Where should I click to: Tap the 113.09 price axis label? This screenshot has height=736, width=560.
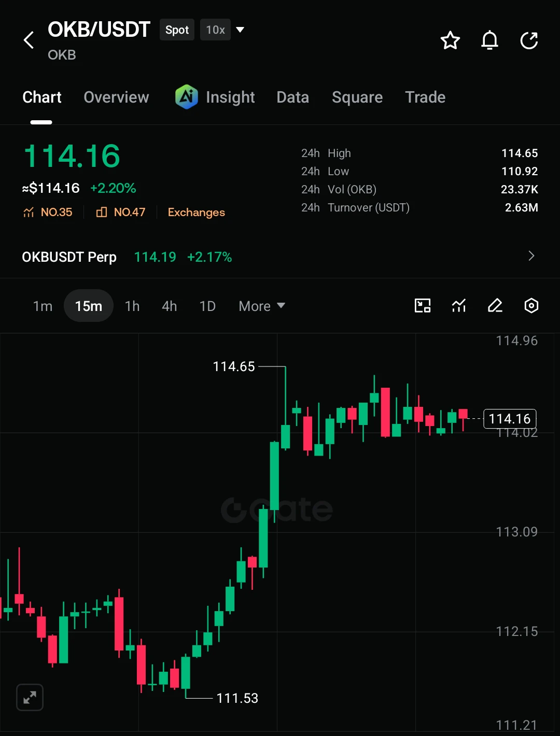point(517,532)
